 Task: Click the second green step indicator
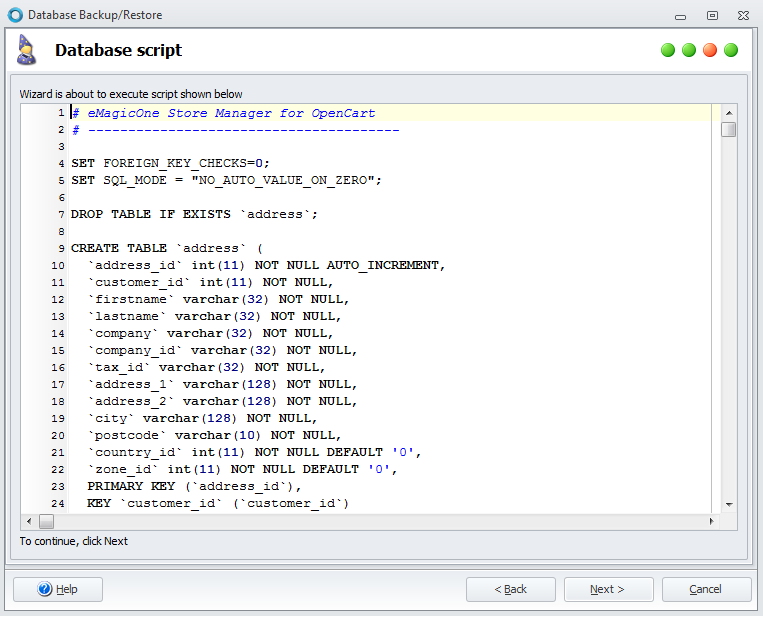pyautogui.click(x=689, y=50)
